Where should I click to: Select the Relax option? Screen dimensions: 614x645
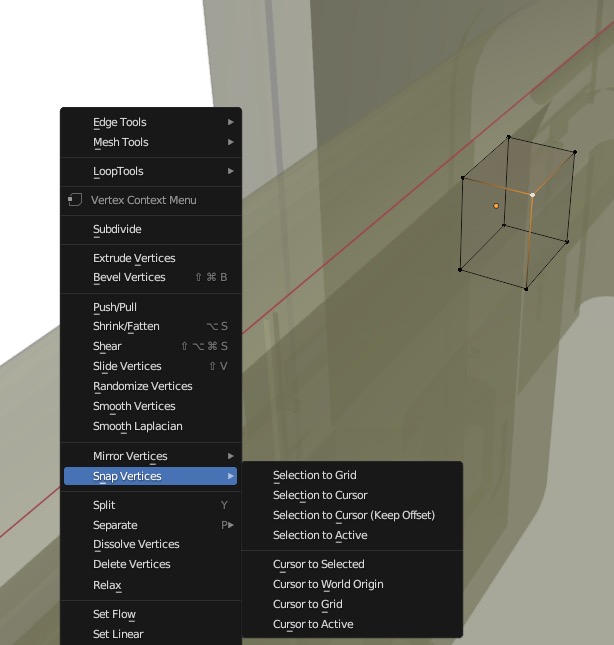[x=151, y=585]
